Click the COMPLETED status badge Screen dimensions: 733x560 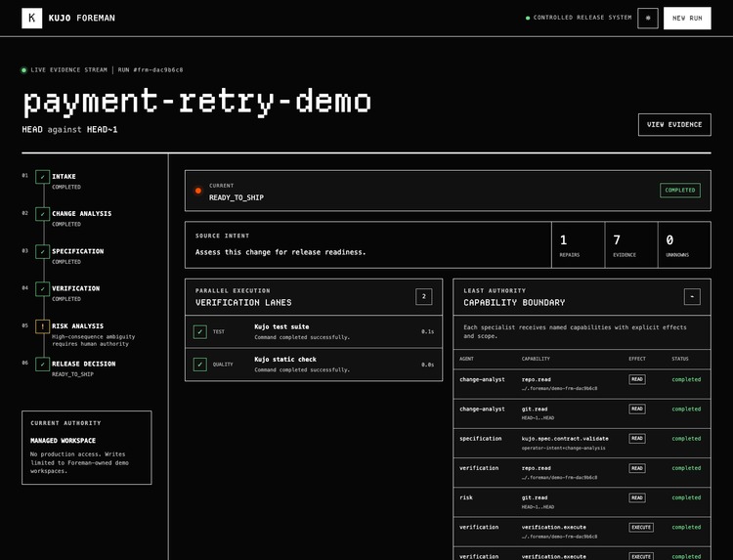coord(680,191)
